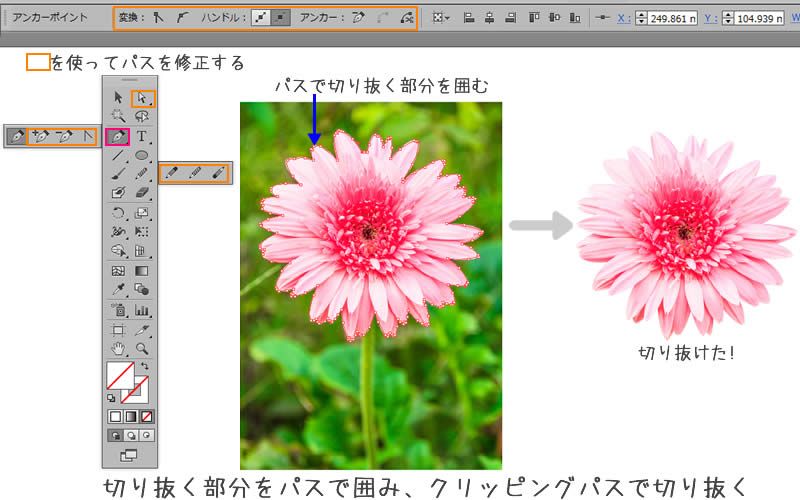Choose the Line Segment tool
Image resolution: width=800 pixels, height=500 pixels.
click(x=118, y=155)
